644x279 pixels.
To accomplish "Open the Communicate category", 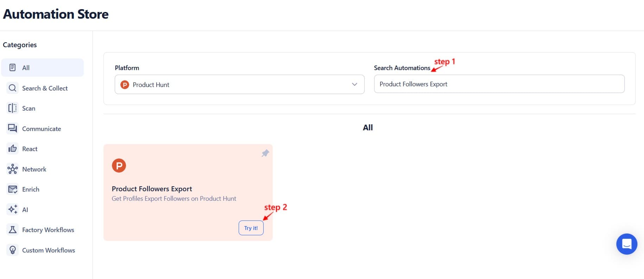I will pos(41,129).
